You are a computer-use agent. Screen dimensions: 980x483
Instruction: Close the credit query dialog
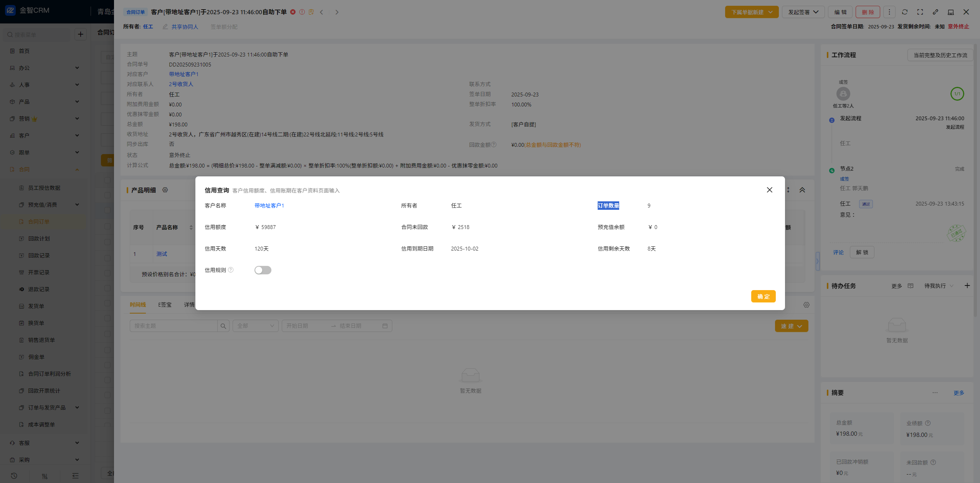click(769, 190)
